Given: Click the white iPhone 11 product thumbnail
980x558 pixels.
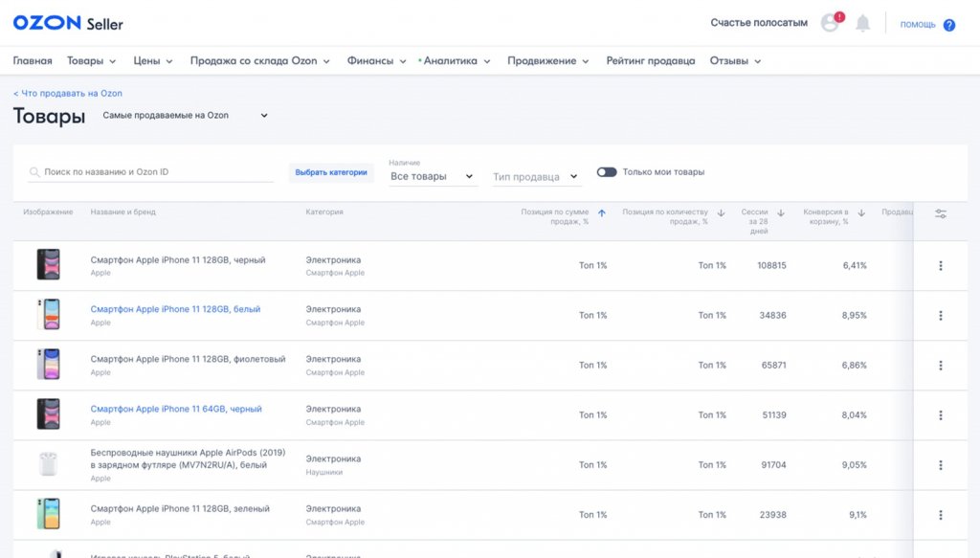Looking at the screenshot, I should point(48,315).
